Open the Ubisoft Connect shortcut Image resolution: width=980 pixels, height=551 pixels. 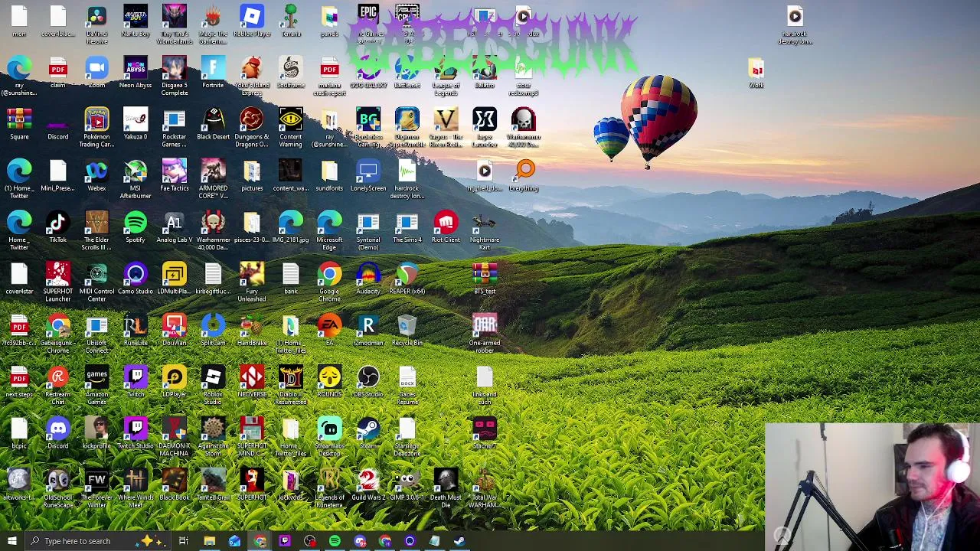[96, 333]
